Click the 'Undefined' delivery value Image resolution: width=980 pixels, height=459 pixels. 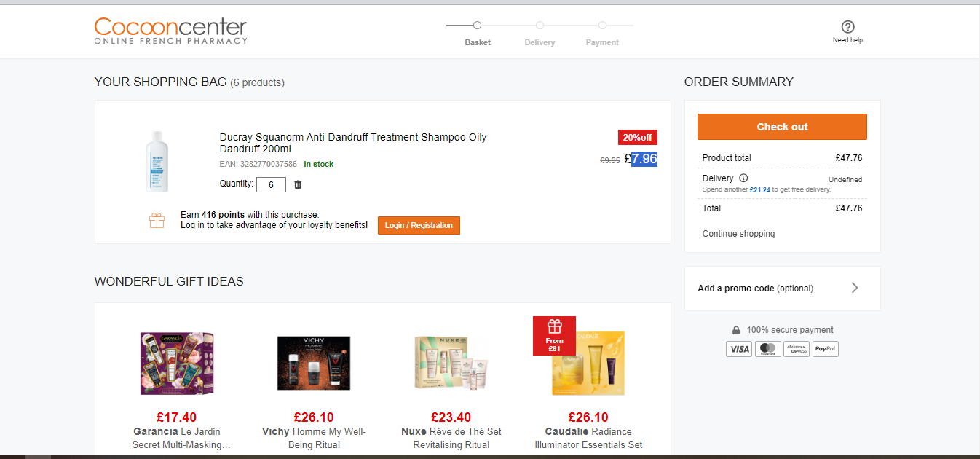[x=845, y=179]
